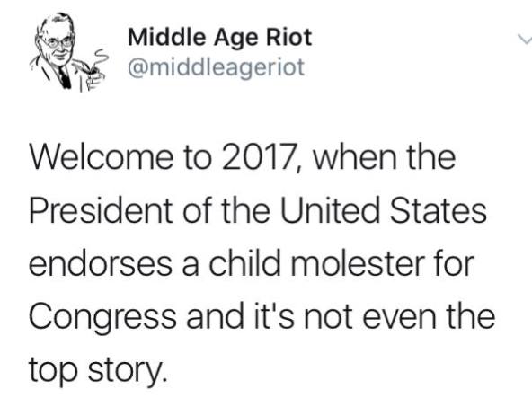Click the man's glasses in avatar

click(58, 42)
